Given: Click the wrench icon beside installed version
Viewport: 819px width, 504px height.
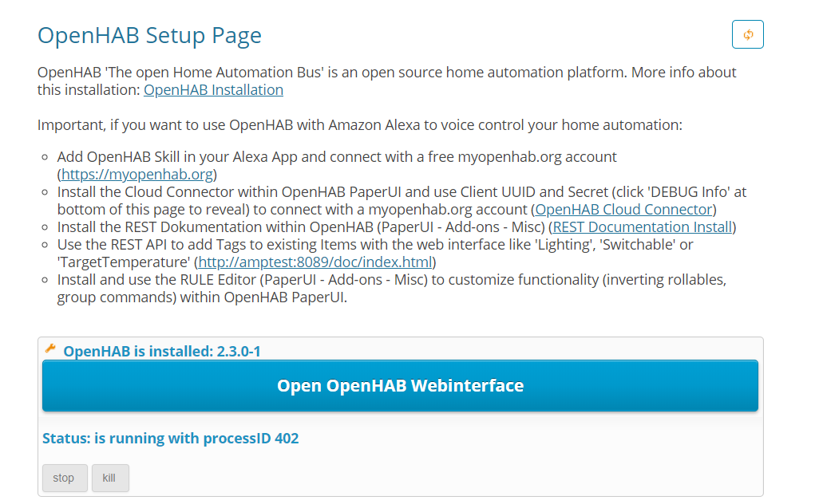Looking at the screenshot, I should pos(50,348).
